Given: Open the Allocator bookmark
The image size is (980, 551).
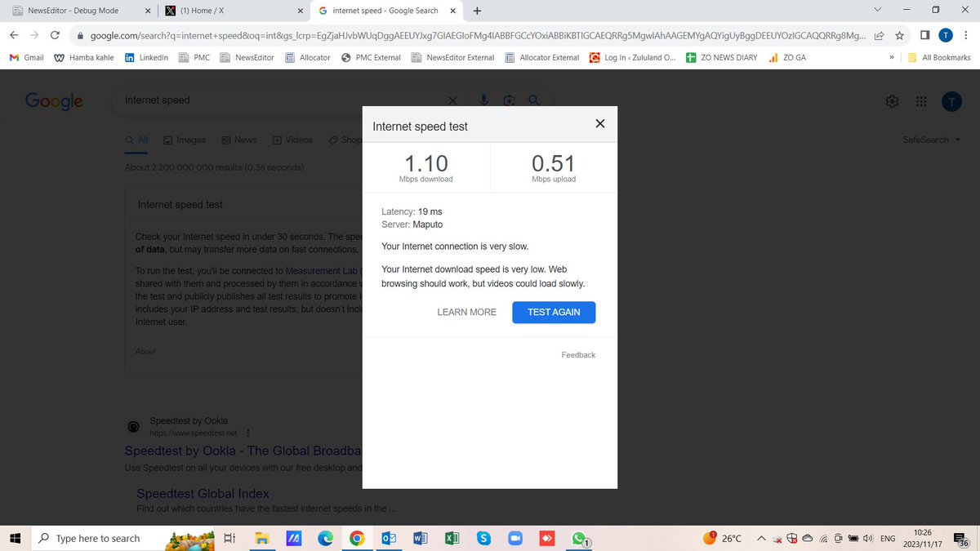Looking at the screenshot, I should (x=307, y=58).
